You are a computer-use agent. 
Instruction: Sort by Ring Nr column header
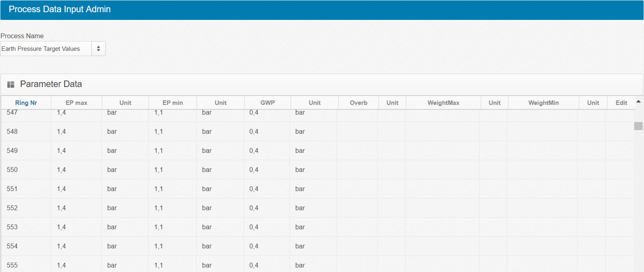[x=26, y=103]
